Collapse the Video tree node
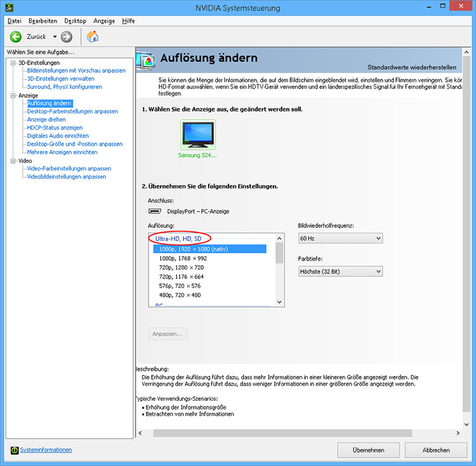Viewport: 476px width, 466px height. 13,160
